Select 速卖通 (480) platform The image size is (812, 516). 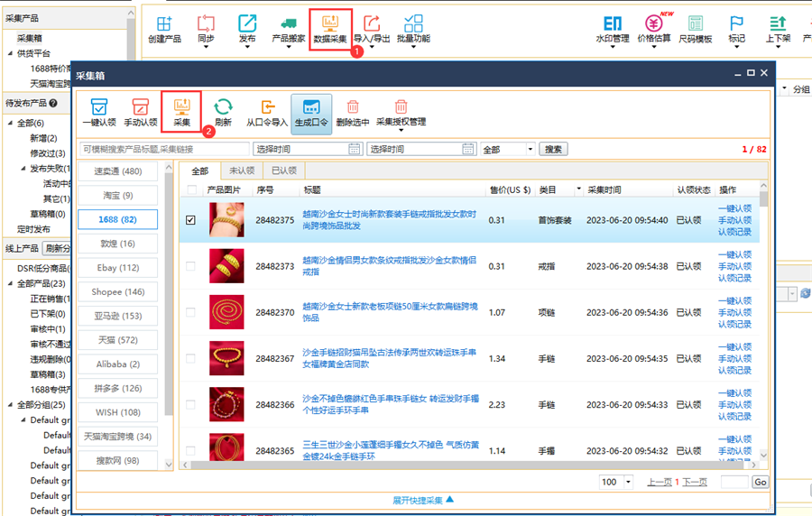pos(117,171)
